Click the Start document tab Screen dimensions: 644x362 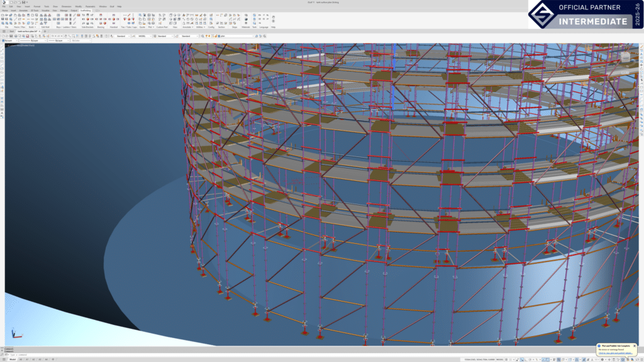coord(13,31)
